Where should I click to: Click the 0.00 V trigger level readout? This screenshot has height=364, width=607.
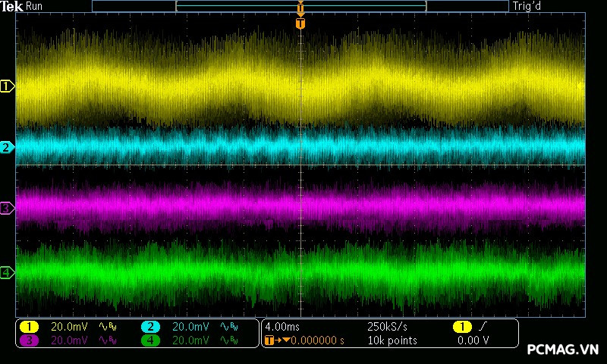(x=472, y=340)
